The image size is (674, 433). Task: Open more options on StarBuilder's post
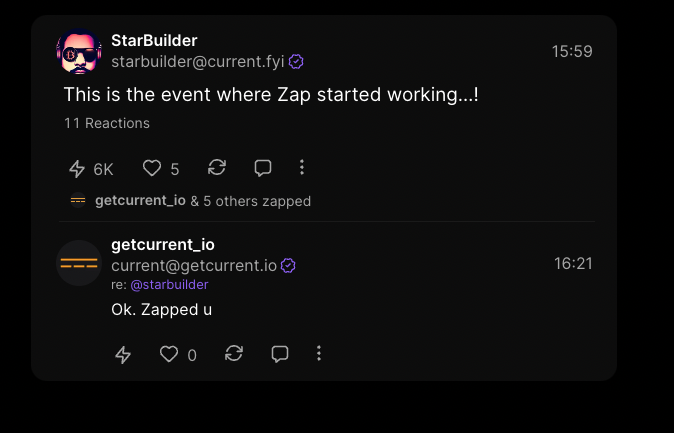301,168
